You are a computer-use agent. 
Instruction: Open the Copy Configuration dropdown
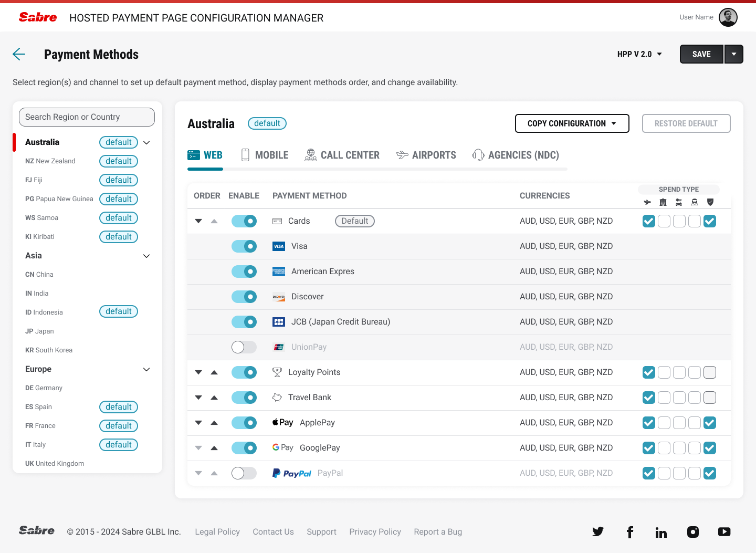coord(572,123)
